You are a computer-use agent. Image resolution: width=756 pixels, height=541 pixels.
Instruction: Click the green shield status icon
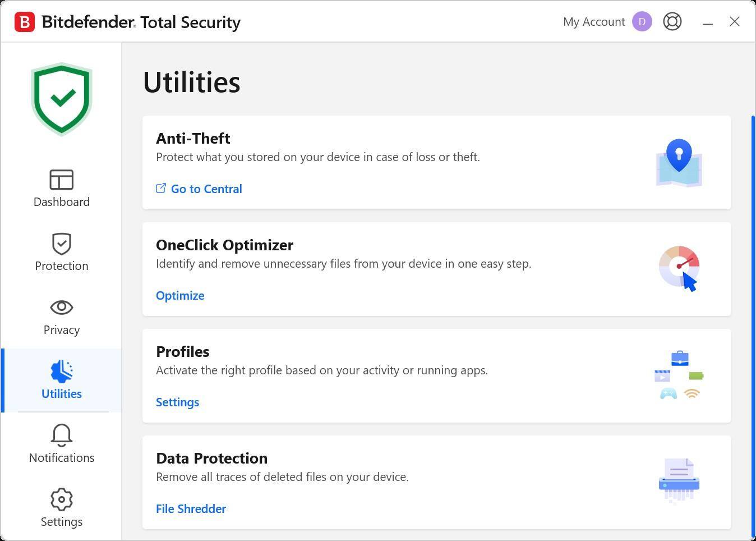[62, 99]
